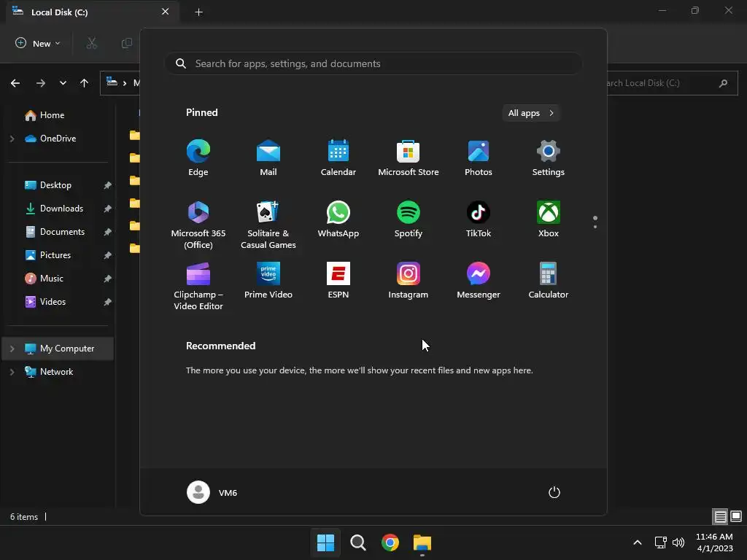This screenshot has height=560, width=747.
Task: Go forward in File Explorer
Action: pos(41,83)
